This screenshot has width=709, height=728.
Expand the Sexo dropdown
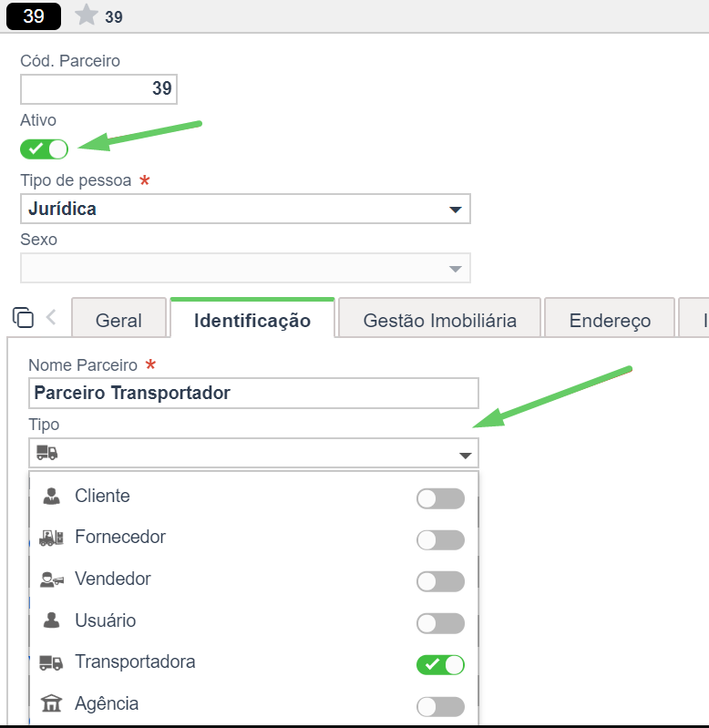point(246,268)
